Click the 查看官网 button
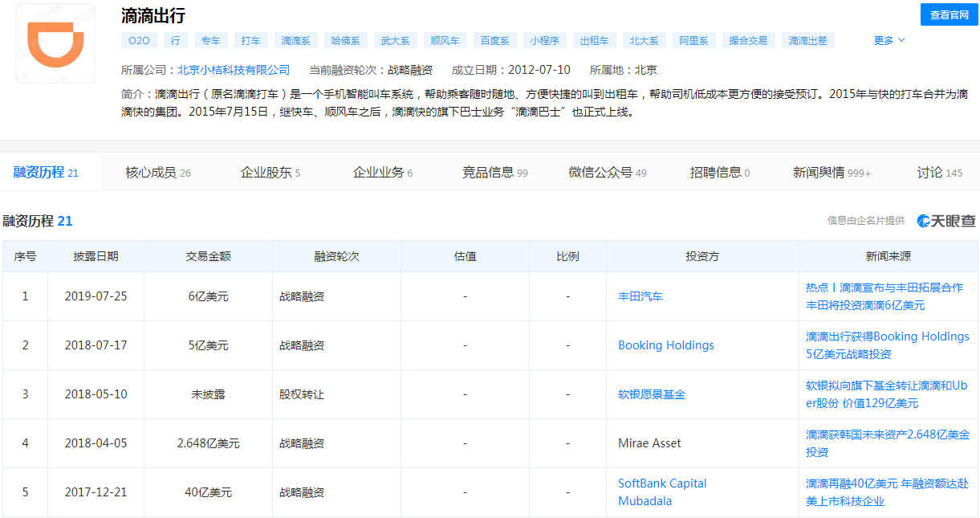The width and height of the screenshot is (980, 518). (x=950, y=14)
